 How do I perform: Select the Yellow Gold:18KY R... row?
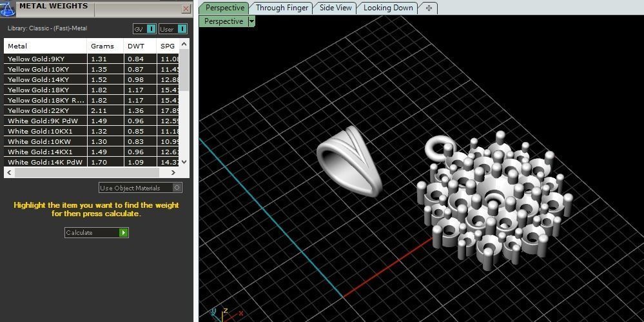click(92, 100)
